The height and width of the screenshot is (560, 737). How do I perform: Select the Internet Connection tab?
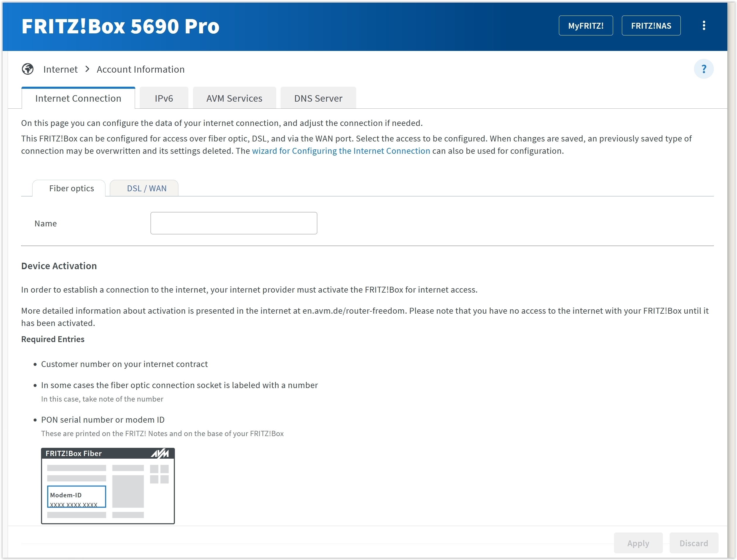[x=78, y=98]
